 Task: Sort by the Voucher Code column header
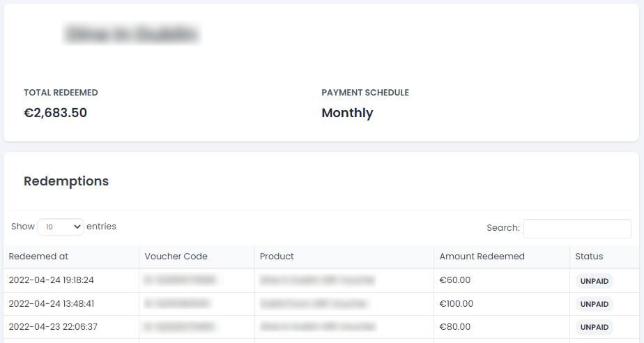(x=176, y=257)
